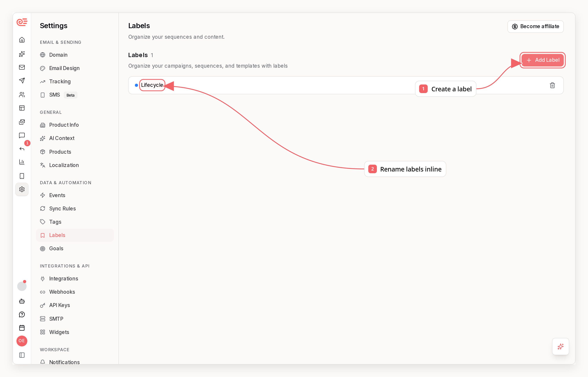Viewport: 588px width, 377px height.
Task: Open SMTP settings
Action: point(75,319)
